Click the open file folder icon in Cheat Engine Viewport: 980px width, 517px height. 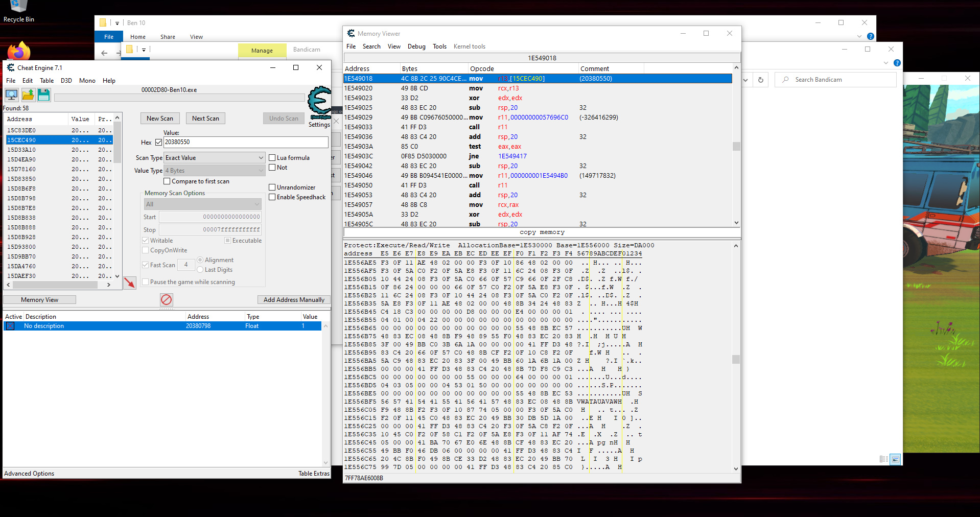pos(28,95)
